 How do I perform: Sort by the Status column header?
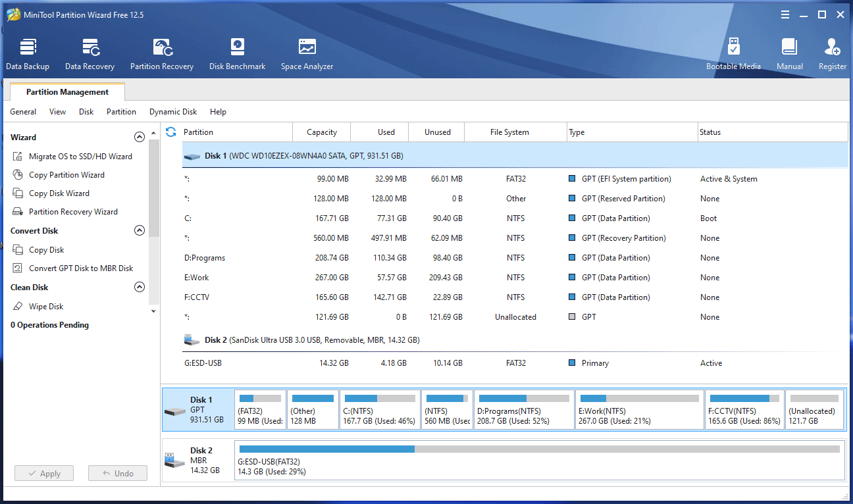point(773,132)
